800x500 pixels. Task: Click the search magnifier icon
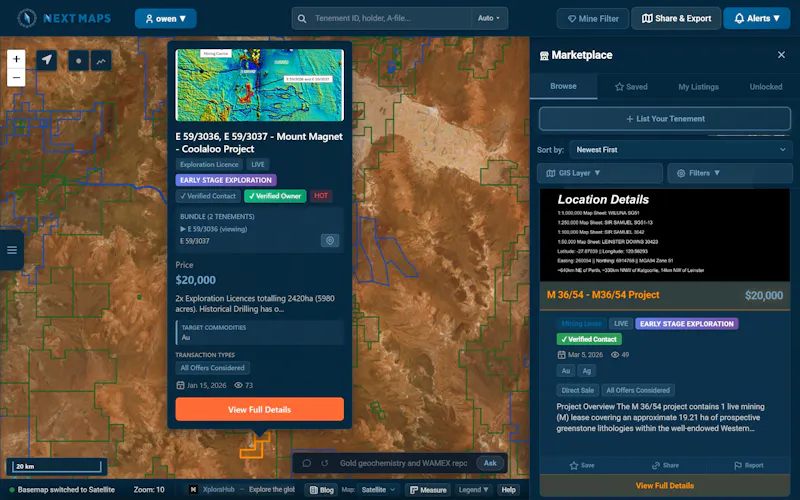click(x=302, y=18)
